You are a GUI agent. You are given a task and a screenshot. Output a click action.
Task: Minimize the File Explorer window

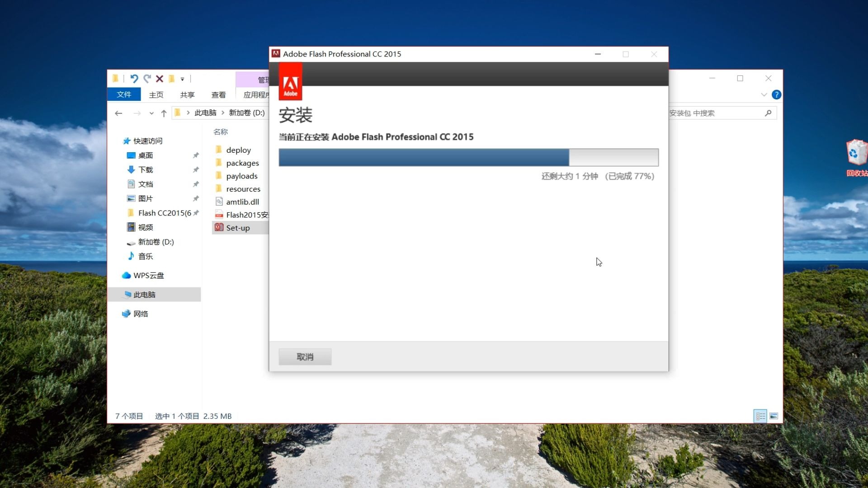712,78
